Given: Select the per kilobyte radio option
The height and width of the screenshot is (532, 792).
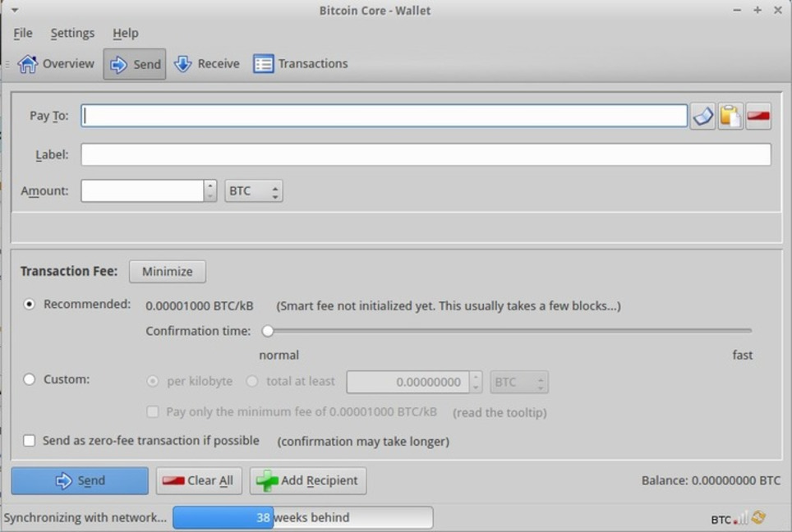Looking at the screenshot, I should point(153,381).
